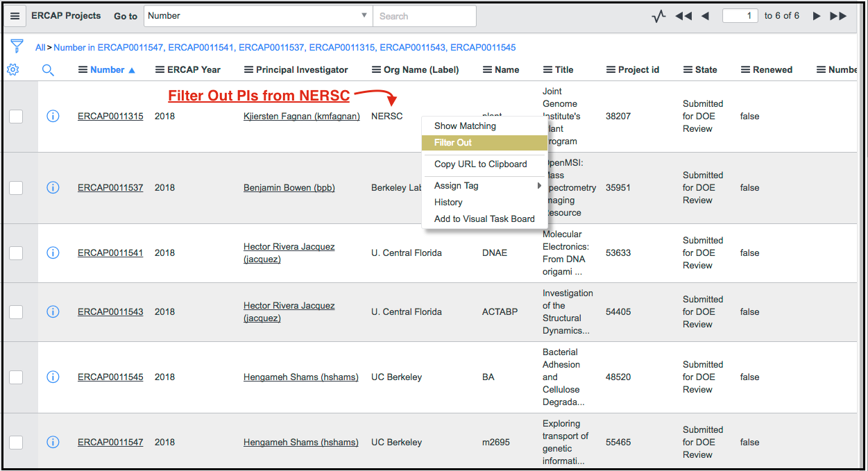Choose Filter Out from context menu

pyautogui.click(x=453, y=143)
